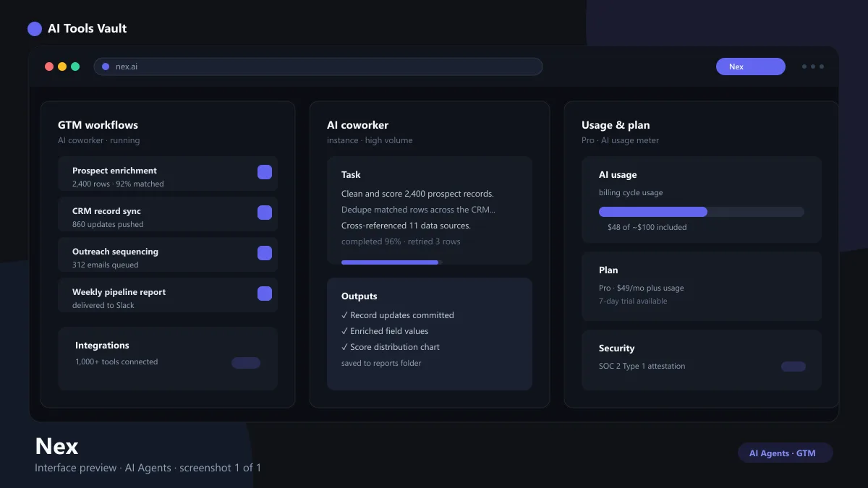868x488 pixels.
Task: Click the 'billing cycle usage' label
Action: [631, 192]
